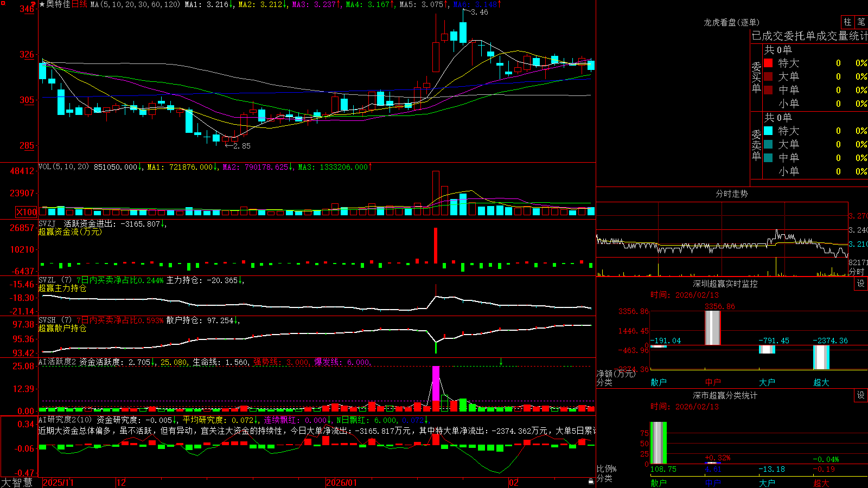Click the AI研究度2(10) indicator name
Screen dimensions: 868x488
pos(65,420)
